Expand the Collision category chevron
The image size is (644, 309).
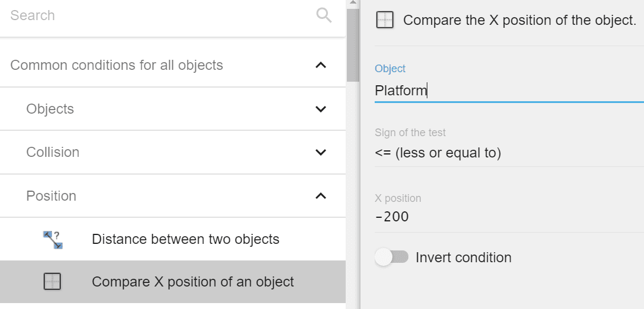pyautogui.click(x=320, y=152)
